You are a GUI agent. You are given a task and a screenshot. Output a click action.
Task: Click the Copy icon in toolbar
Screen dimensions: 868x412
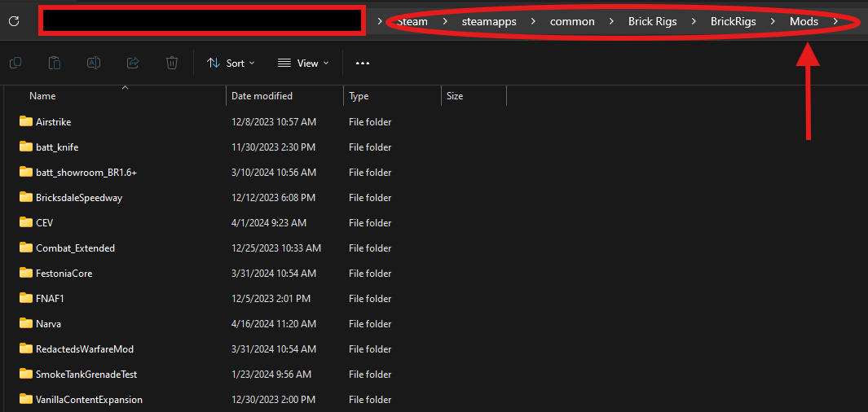(x=15, y=63)
